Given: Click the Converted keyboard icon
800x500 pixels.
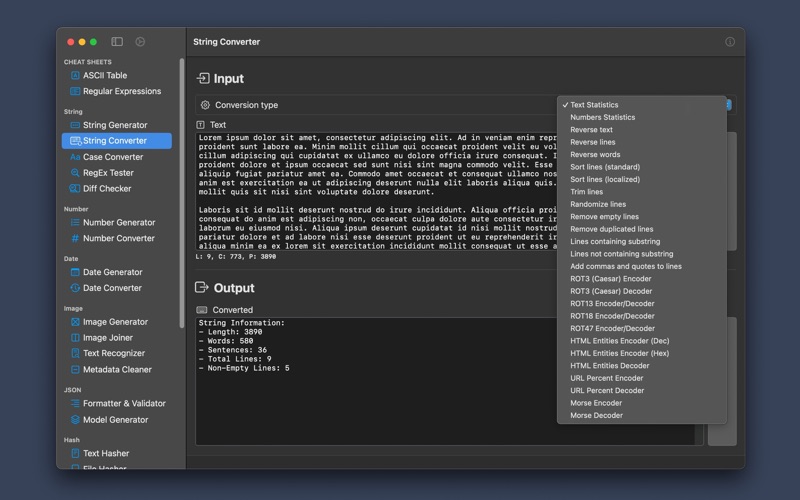Looking at the screenshot, I should 202,310.
